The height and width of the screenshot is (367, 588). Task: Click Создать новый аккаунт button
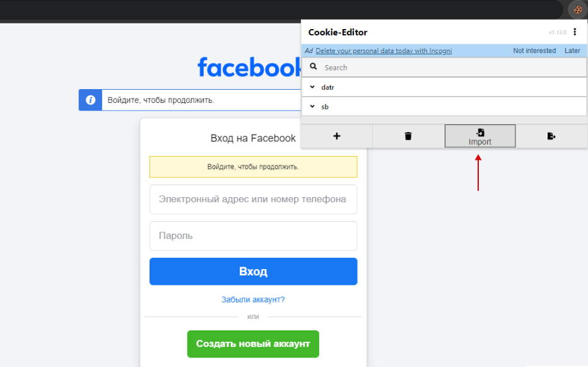tap(253, 344)
